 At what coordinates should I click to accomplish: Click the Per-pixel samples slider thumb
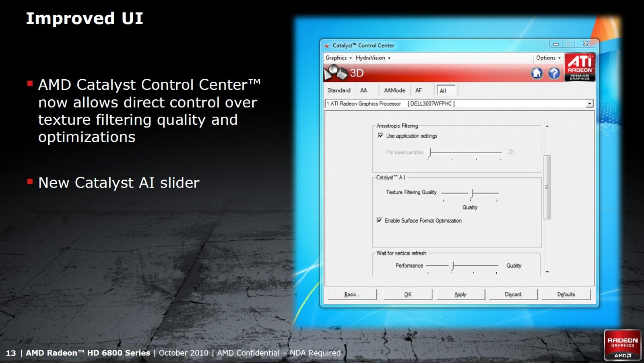[430, 153]
